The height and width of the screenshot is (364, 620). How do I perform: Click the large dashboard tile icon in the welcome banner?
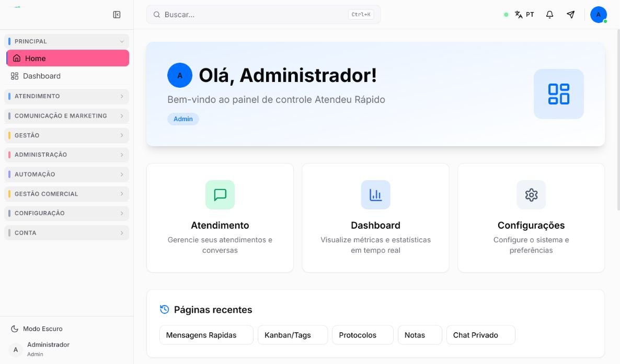(x=559, y=94)
